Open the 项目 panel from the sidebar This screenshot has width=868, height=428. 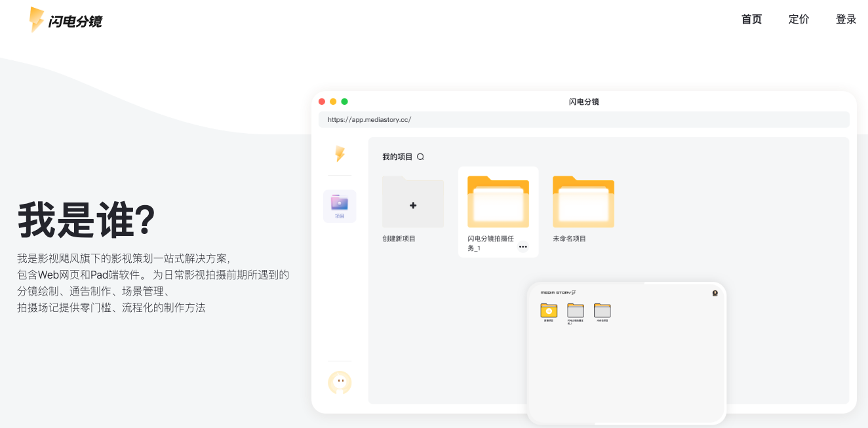[x=339, y=205]
